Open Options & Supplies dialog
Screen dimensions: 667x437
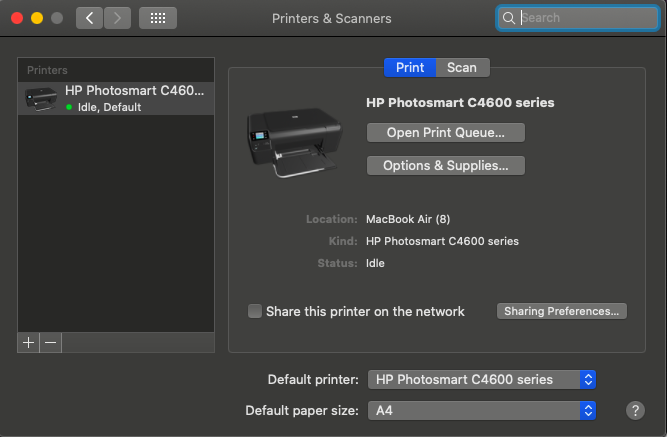[x=445, y=165]
